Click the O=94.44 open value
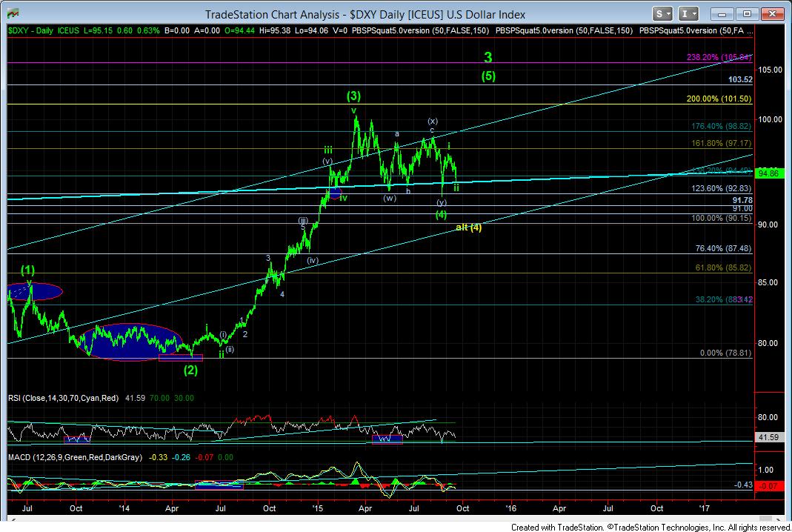 coord(239,31)
